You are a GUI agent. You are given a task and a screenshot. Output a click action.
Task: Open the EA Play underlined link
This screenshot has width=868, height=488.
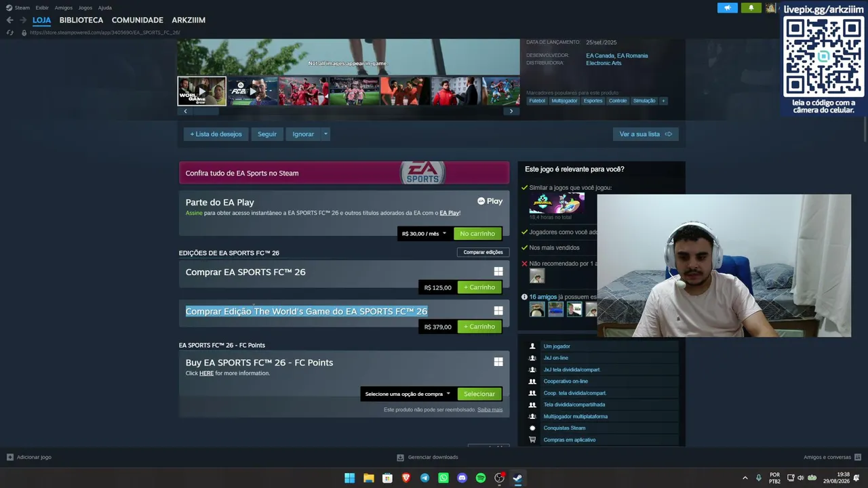point(449,213)
